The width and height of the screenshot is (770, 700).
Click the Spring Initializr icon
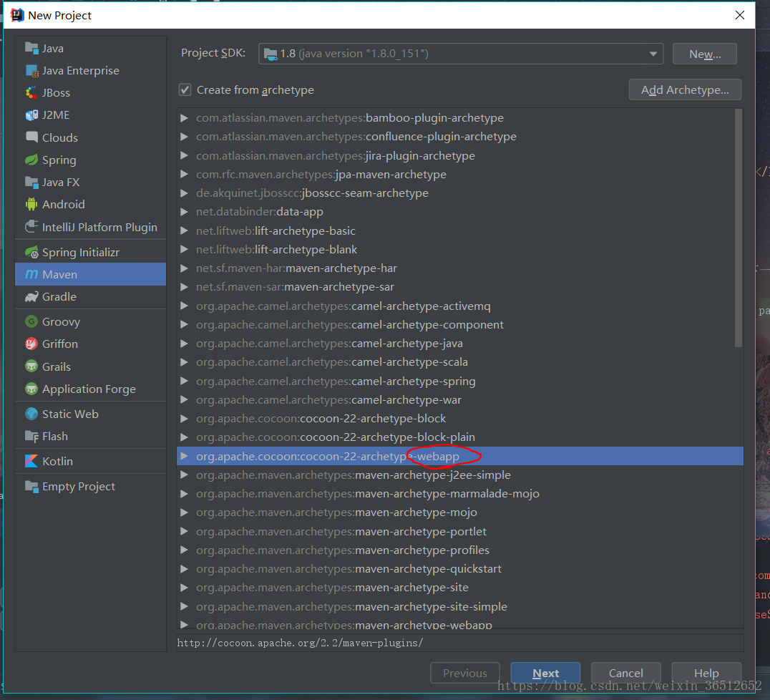point(31,253)
